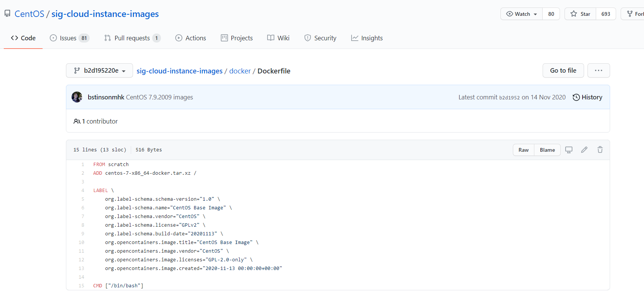Open the CentOS 7.9.2009 images commit message
The height and width of the screenshot is (302, 644).
pos(159,97)
